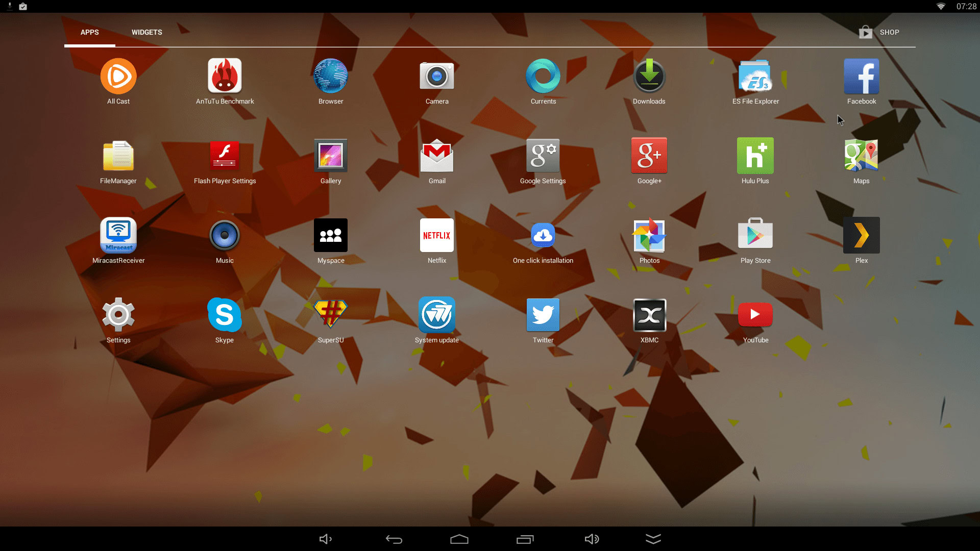Tap the back navigation button
Image resolution: width=980 pixels, height=551 pixels.
point(394,539)
